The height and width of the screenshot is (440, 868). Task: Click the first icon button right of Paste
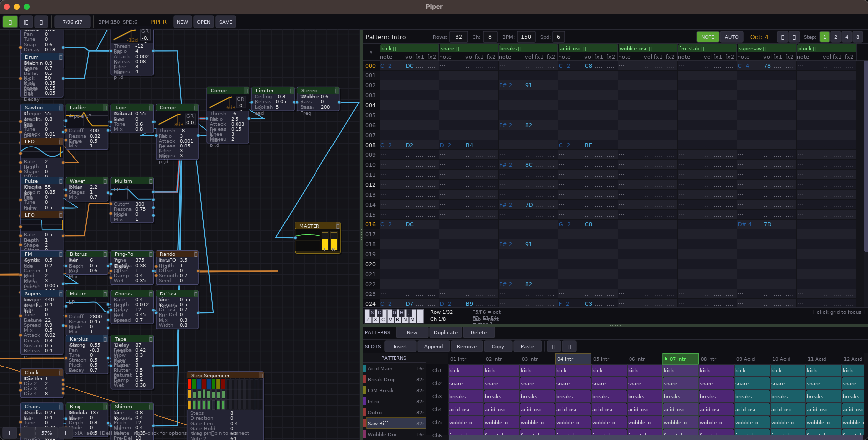click(x=553, y=347)
